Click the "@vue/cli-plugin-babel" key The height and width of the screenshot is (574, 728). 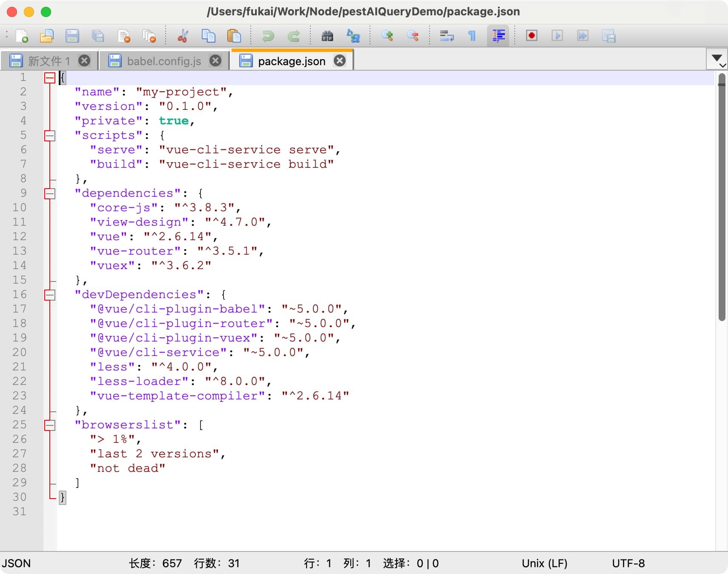178,309
